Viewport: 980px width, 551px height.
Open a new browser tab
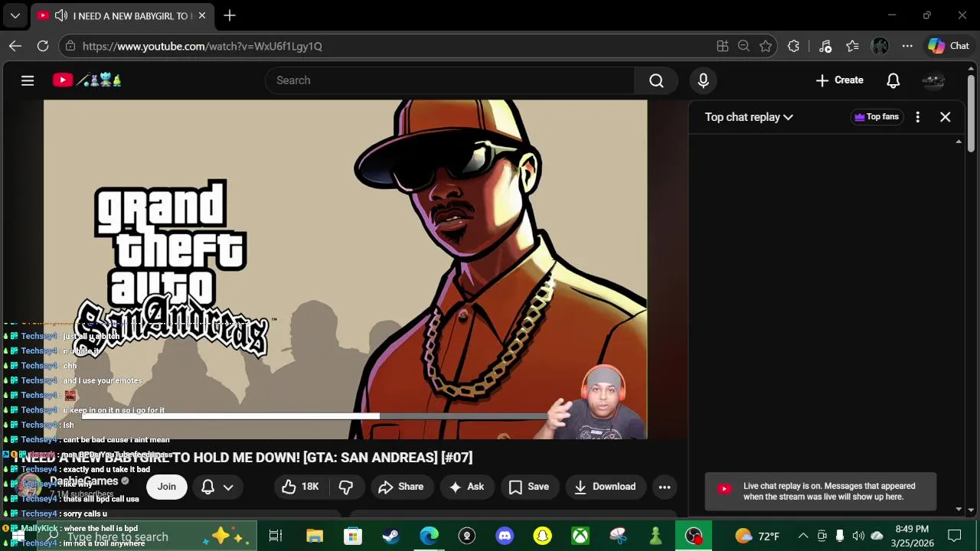click(x=230, y=15)
